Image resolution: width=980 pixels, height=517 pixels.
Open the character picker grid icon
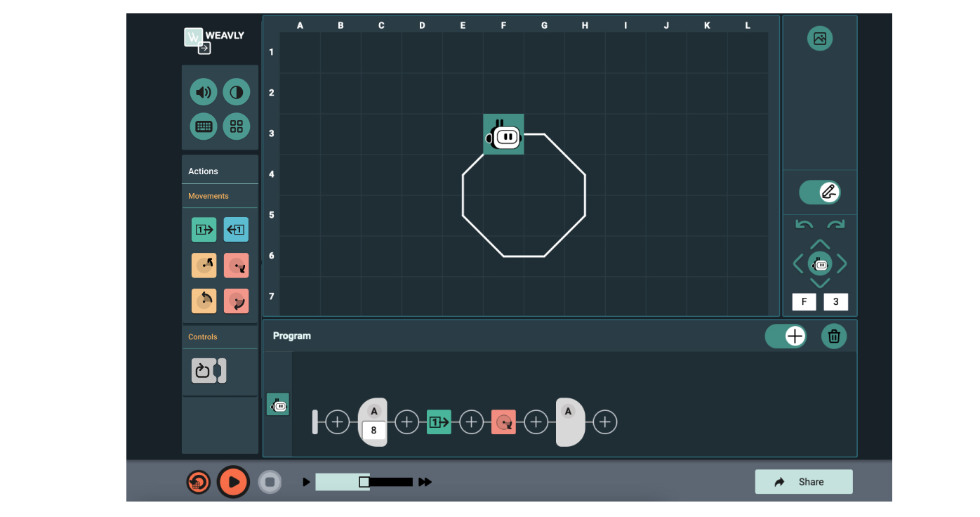pyautogui.click(x=236, y=126)
